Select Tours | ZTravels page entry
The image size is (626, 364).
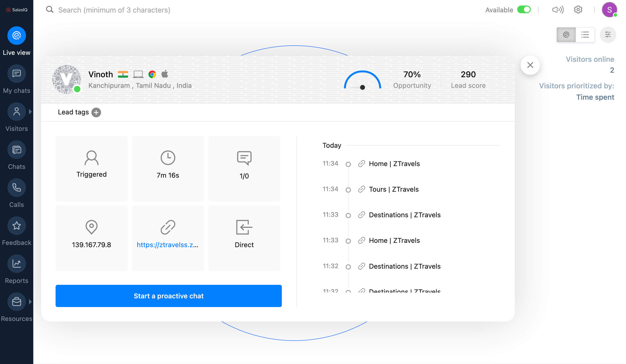point(393,189)
